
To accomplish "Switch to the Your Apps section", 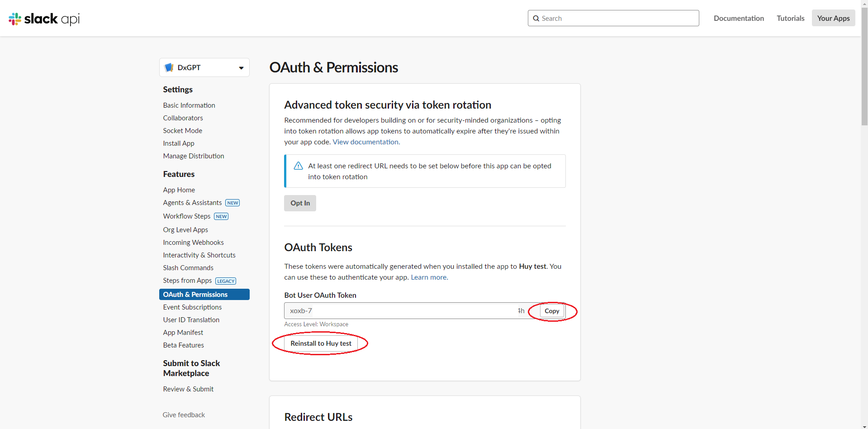I will (833, 18).
